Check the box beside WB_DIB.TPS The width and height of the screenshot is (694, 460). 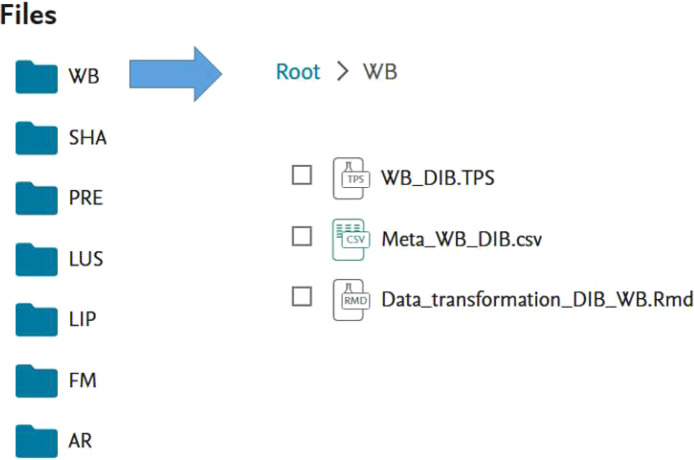click(302, 175)
